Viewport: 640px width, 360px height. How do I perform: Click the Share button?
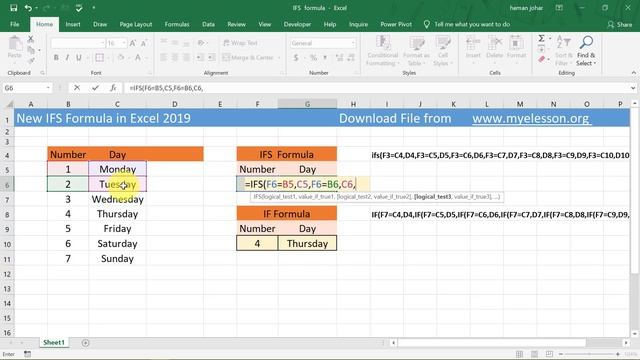pyautogui.click(x=620, y=24)
